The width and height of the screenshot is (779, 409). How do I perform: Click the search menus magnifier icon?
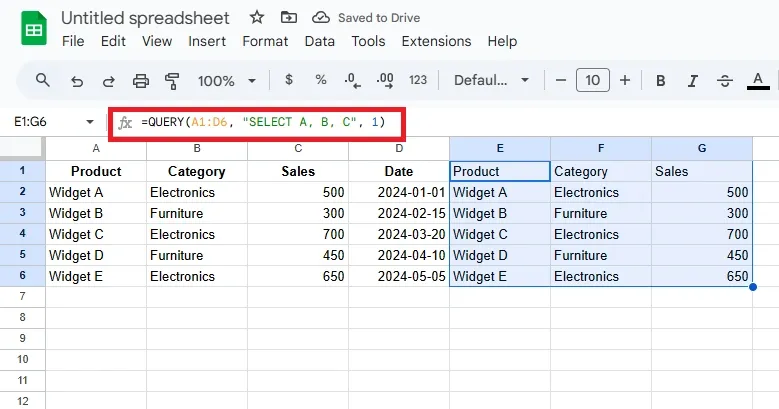[42, 80]
